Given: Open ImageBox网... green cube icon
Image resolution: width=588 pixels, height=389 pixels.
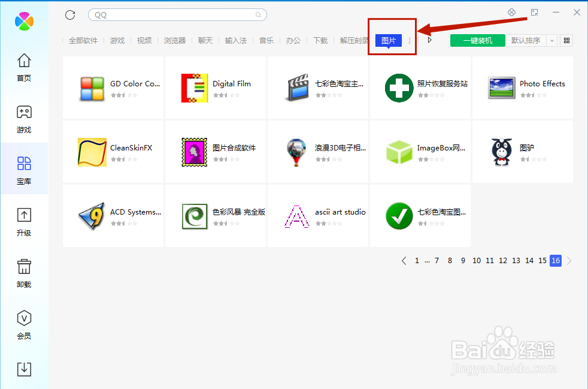Looking at the screenshot, I should (x=399, y=152).
